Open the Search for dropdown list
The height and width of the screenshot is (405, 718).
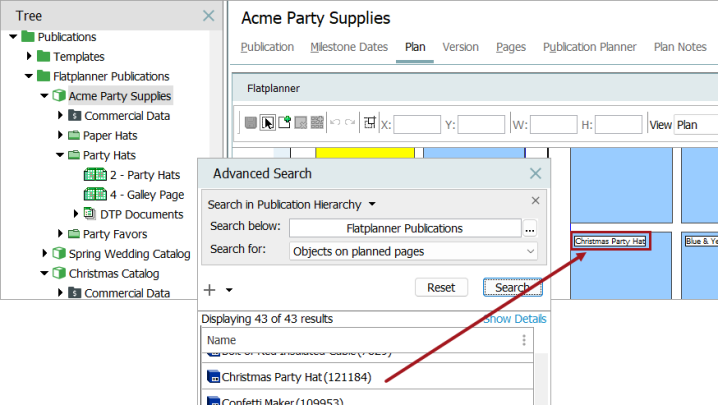click(x=413, y=251)
